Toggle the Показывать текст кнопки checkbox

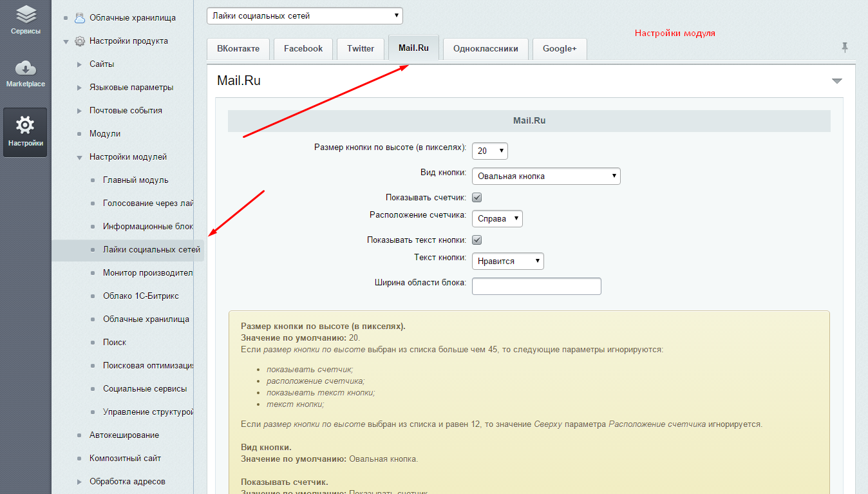(477, 240)
